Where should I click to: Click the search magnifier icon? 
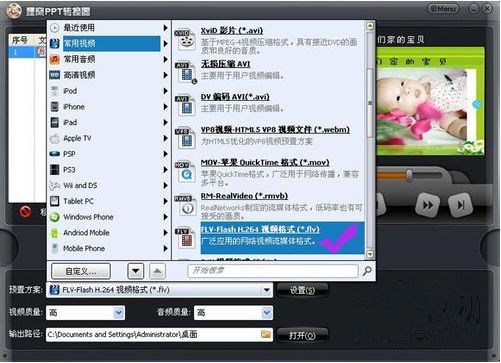click(x=367, y=271)
